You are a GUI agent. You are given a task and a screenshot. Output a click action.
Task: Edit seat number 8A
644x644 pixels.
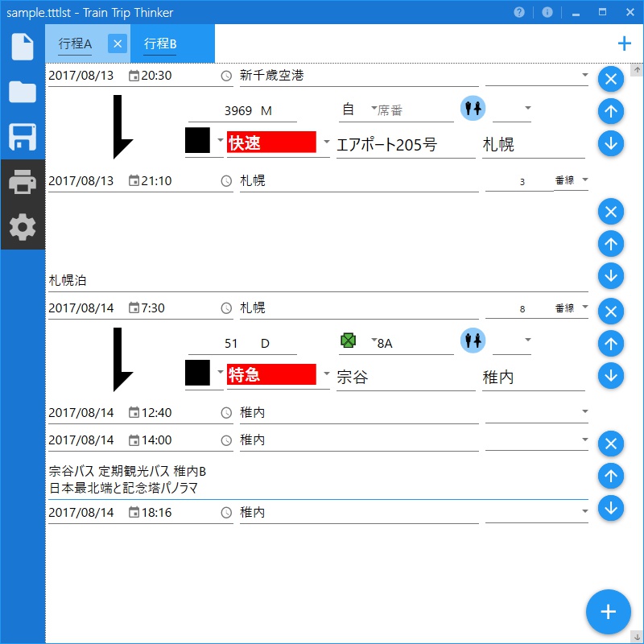415,343
